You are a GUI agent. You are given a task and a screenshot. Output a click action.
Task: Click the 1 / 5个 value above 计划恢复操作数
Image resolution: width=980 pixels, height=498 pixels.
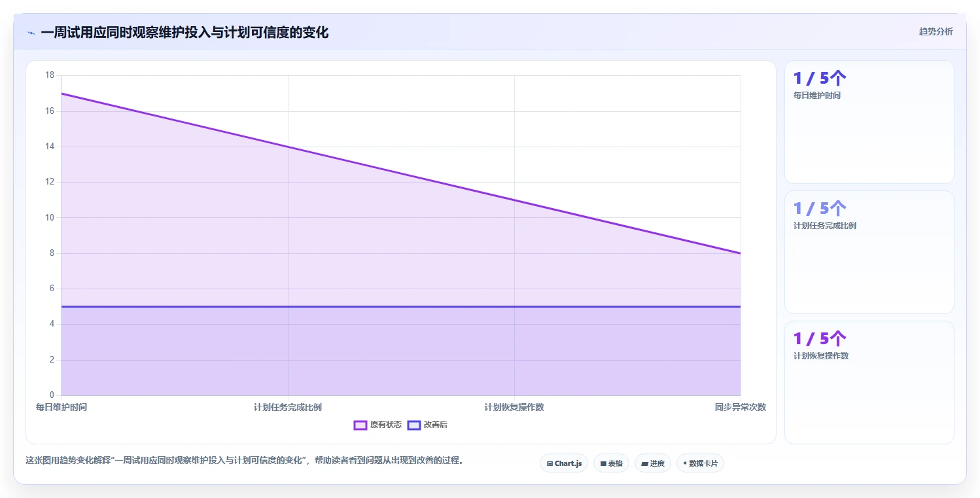[x=820, y=339]
